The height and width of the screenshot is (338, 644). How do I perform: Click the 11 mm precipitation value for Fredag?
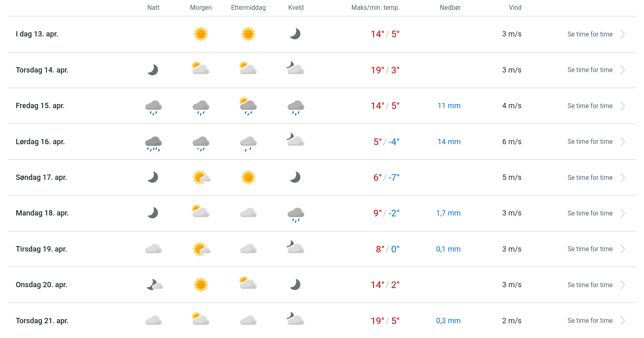[x=449, y=106]
